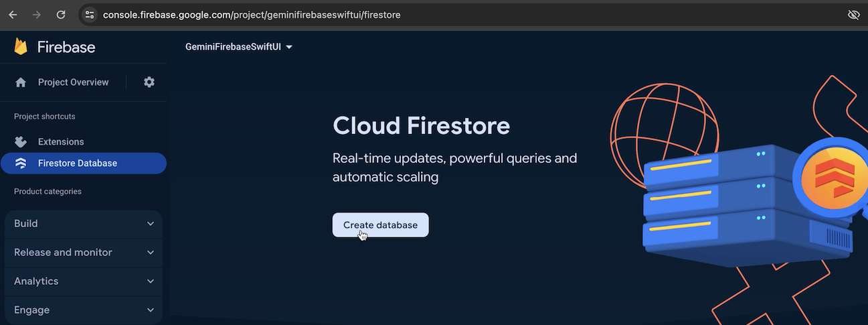Image resolution: width=868 pixels, height=325 pixels.
Task: Expand the Engage category chevron
Action: click(151, 310)
